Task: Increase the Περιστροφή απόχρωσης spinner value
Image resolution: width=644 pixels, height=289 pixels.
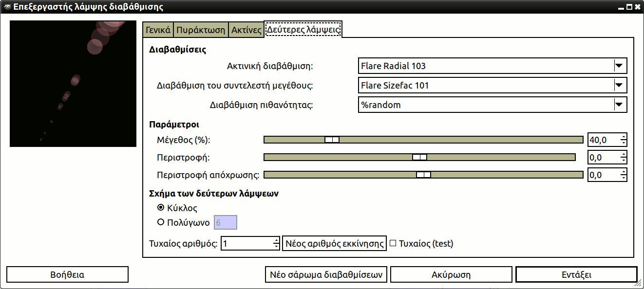Action: (x=623, y=172)
